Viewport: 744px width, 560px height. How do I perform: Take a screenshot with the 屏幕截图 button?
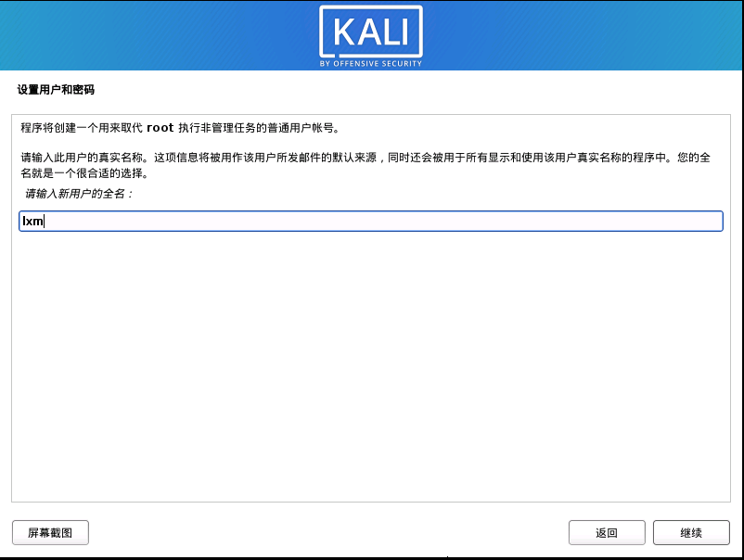[50, 532]
